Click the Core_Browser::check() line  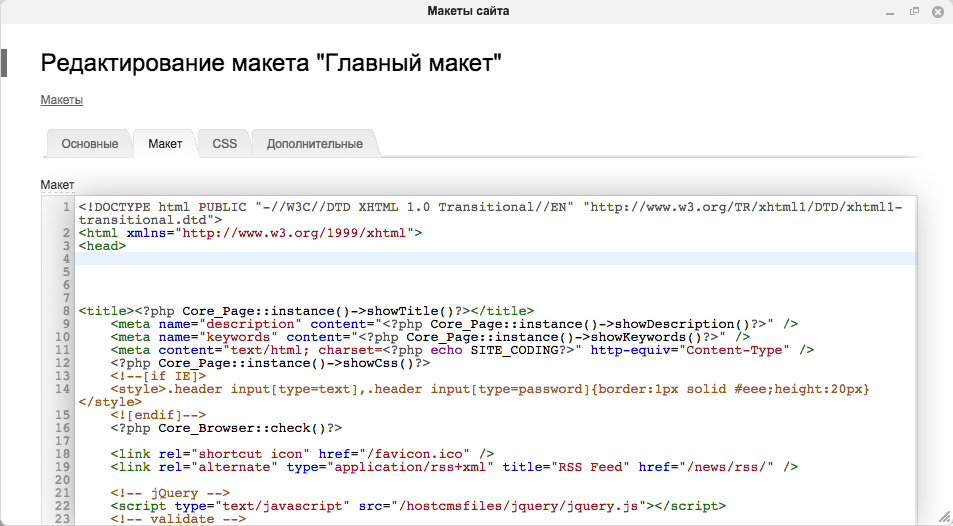coord(227,428)
